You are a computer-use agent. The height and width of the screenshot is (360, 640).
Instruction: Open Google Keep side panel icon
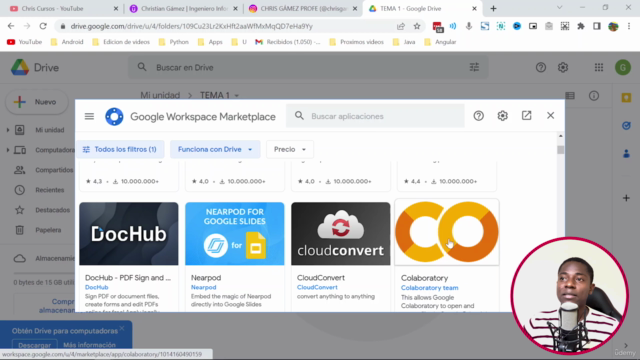tap(626, 98)
